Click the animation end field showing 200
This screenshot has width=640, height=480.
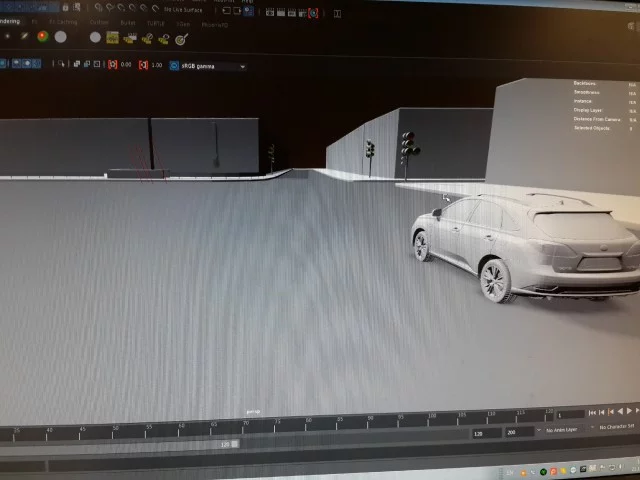[519, 432]
